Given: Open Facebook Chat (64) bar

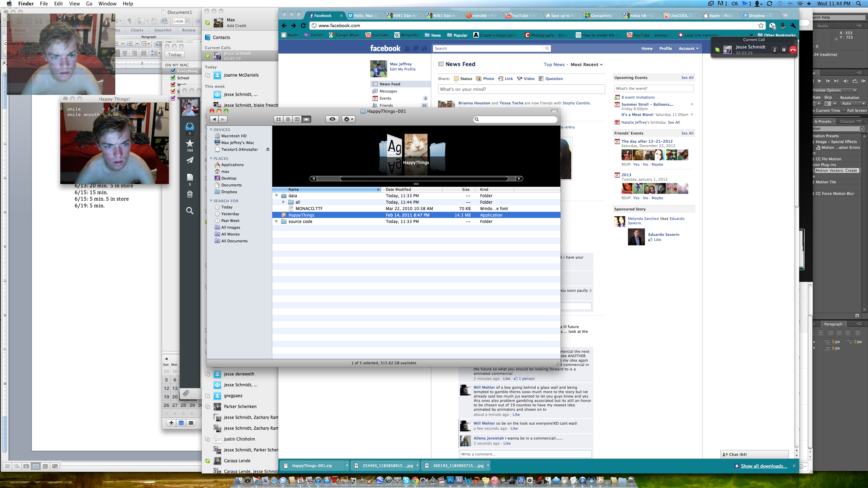Looking at the screenshot, I should pyautogui.click(x=754, y=454).
